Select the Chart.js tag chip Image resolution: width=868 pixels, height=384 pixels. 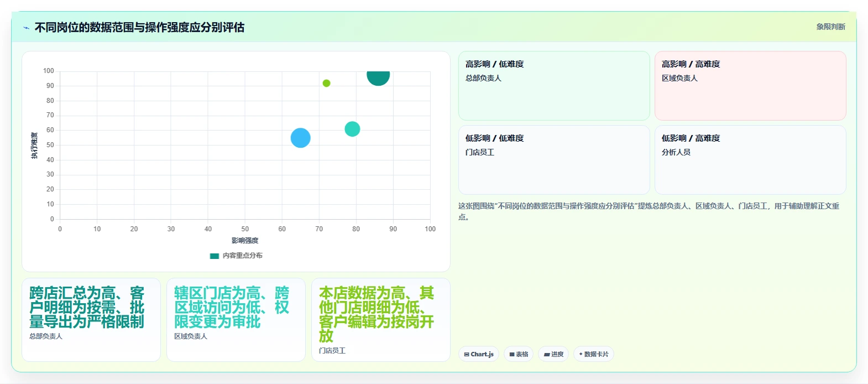(479, 354)
